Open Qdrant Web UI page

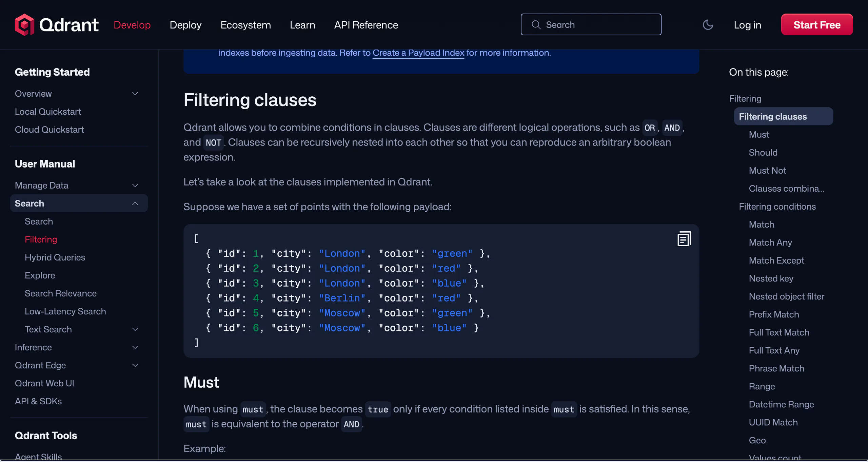44,383
